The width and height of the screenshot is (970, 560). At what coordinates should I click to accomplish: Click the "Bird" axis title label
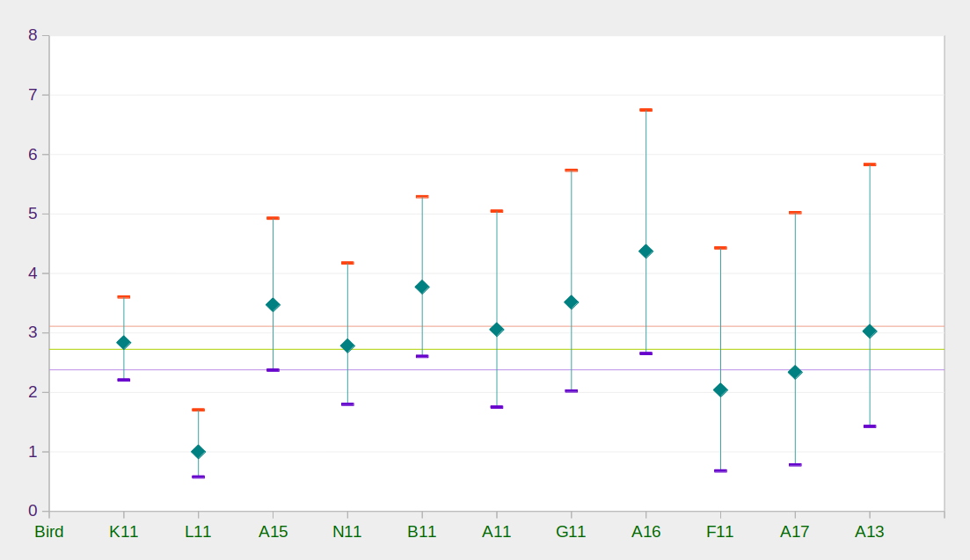pos(49,532)
